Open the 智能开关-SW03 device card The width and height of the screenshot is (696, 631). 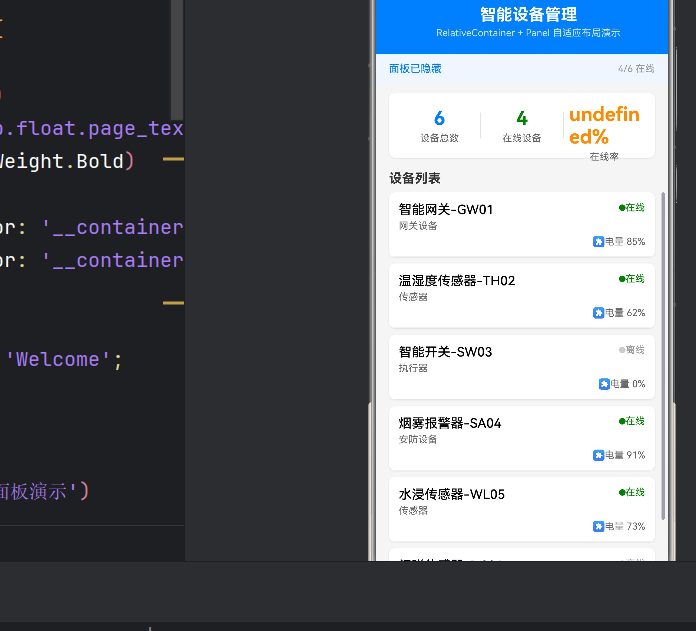(x=522, y=367)
